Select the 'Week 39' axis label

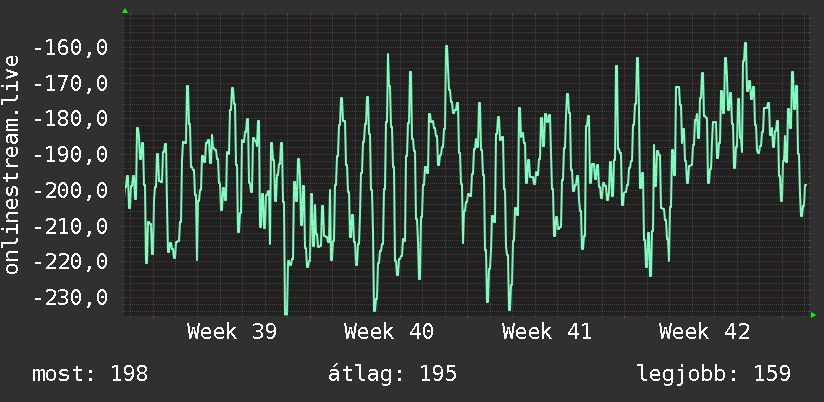(x=232, y=332)
